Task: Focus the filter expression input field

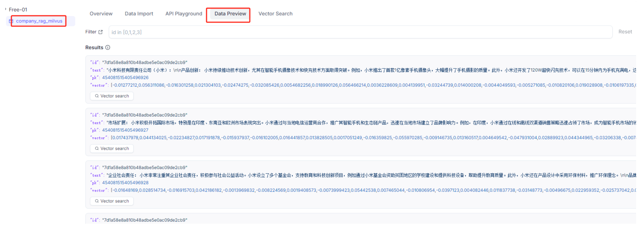Action: coord(360,32)
